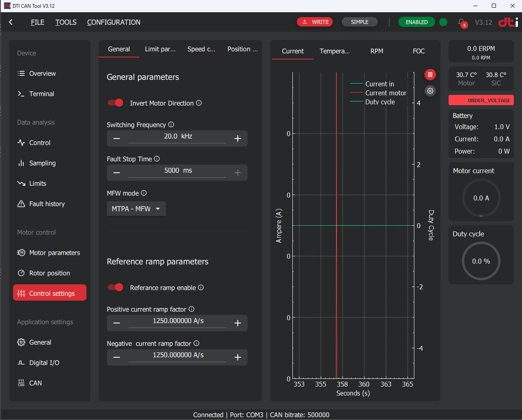
Task: Show info for Referance ramp enable
Action: 201,288
